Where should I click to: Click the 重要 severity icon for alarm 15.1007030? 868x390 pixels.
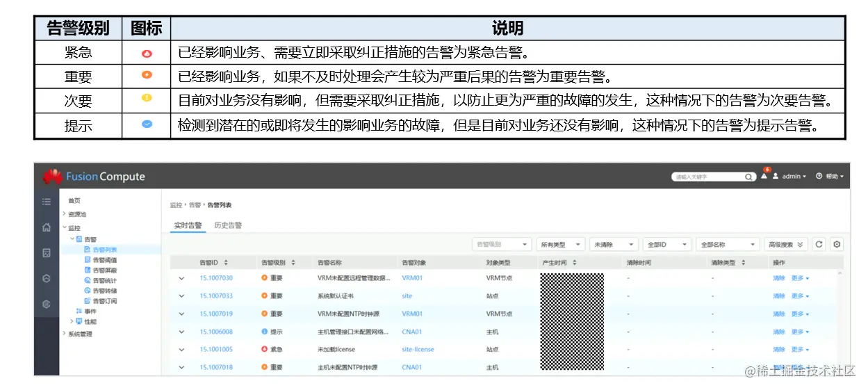264,278
